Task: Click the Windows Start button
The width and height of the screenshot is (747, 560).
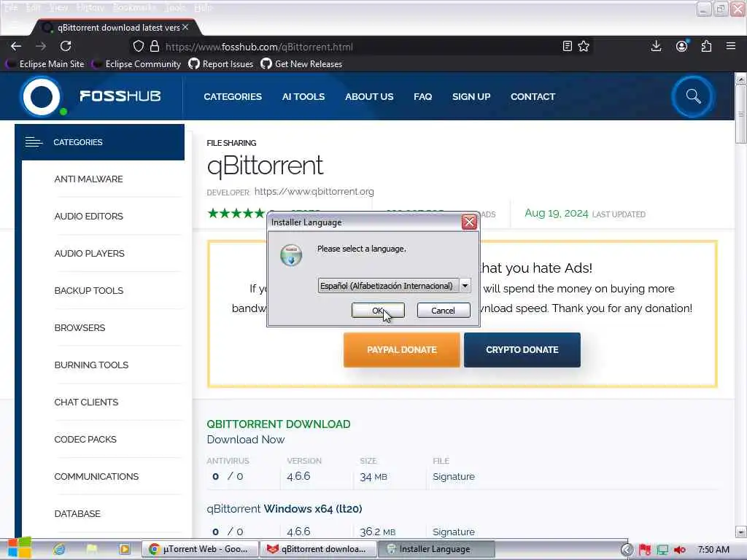Action: click(19, 548)
